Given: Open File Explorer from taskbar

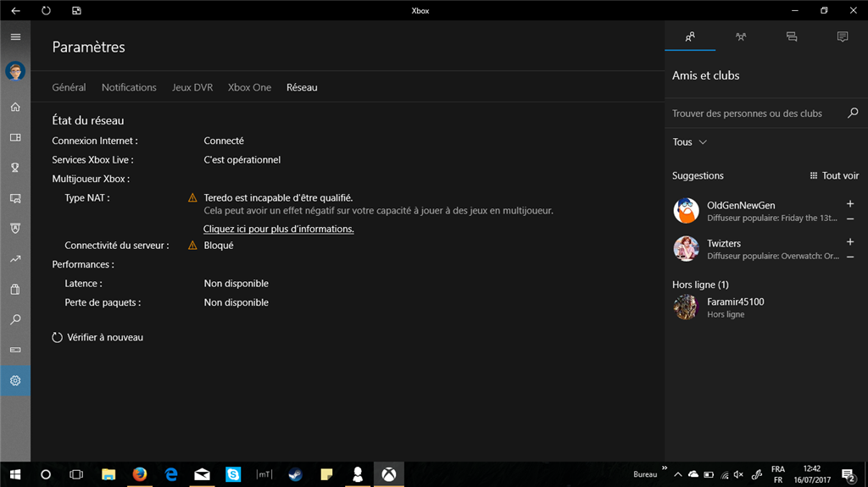Looking at the screenshot, I should pos(108,474).
